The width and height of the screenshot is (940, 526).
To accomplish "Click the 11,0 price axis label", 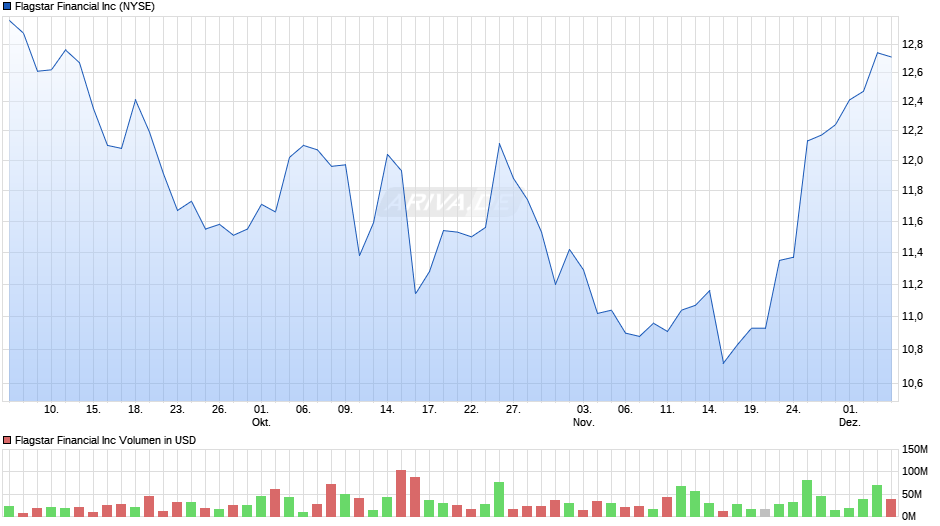I will pos(912,316).
